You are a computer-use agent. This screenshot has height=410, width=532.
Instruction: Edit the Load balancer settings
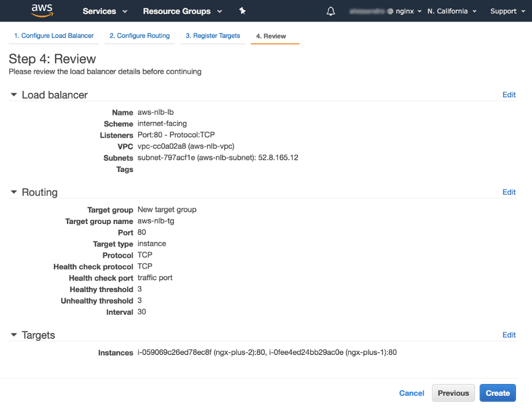509,95
